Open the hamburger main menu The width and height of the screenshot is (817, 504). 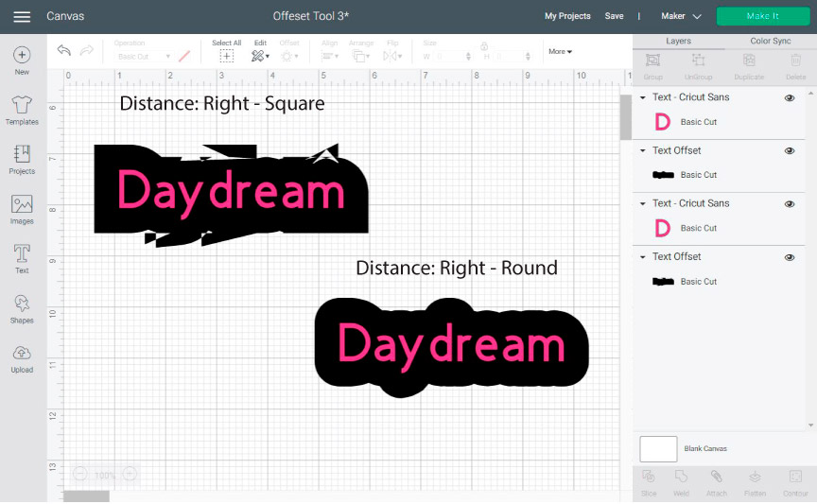(x=22, y=16)
